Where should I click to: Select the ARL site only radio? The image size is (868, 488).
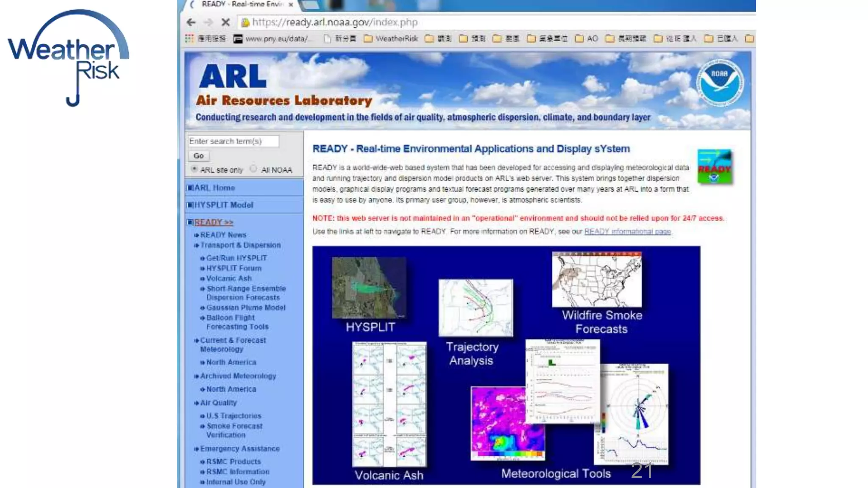pyautogui.click(x=194, y=169)
